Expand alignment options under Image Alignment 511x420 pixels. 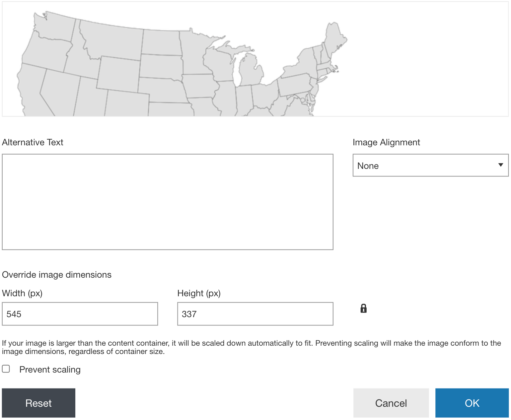(430, 165)
